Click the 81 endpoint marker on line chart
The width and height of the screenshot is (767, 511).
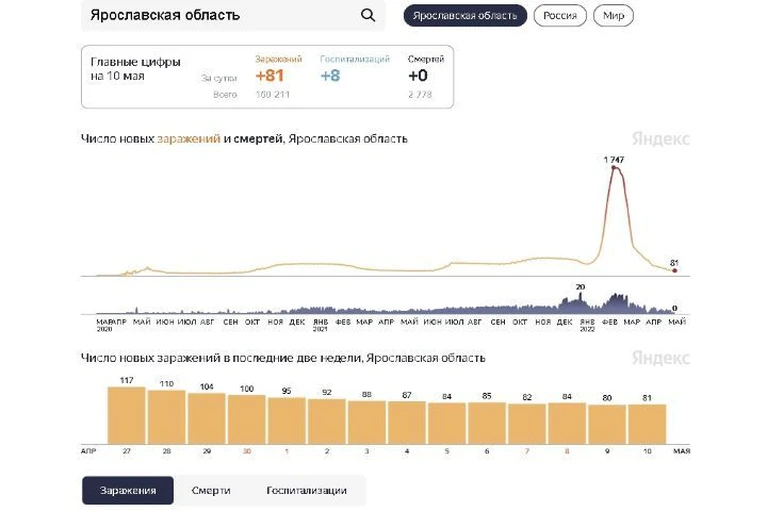coord(675,270)
